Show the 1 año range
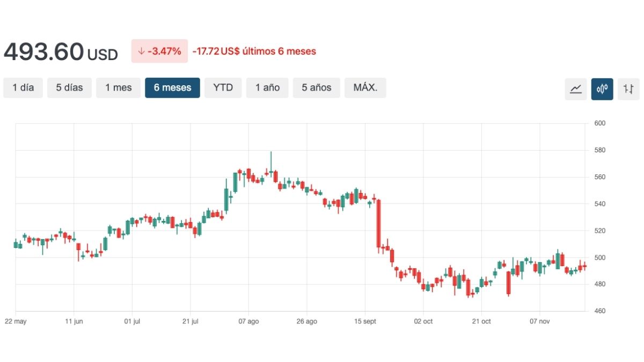Image resolution: width=644 pixels, height=362 pixels. [267, 88]
